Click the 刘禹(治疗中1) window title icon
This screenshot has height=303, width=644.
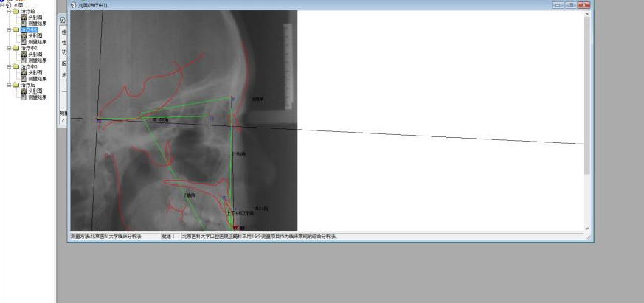click(x=72, y=5)
